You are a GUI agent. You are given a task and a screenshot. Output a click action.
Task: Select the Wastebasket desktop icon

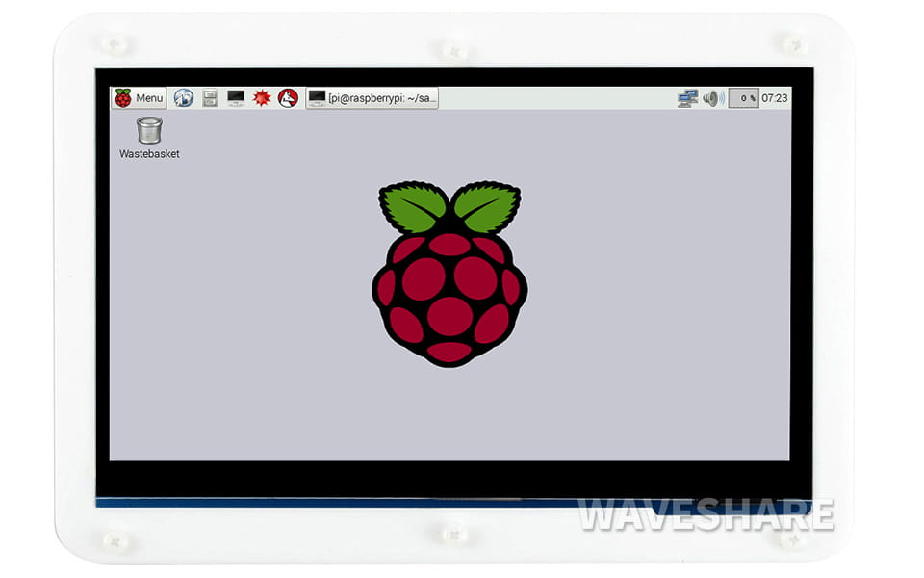click(x=149, y=130)
